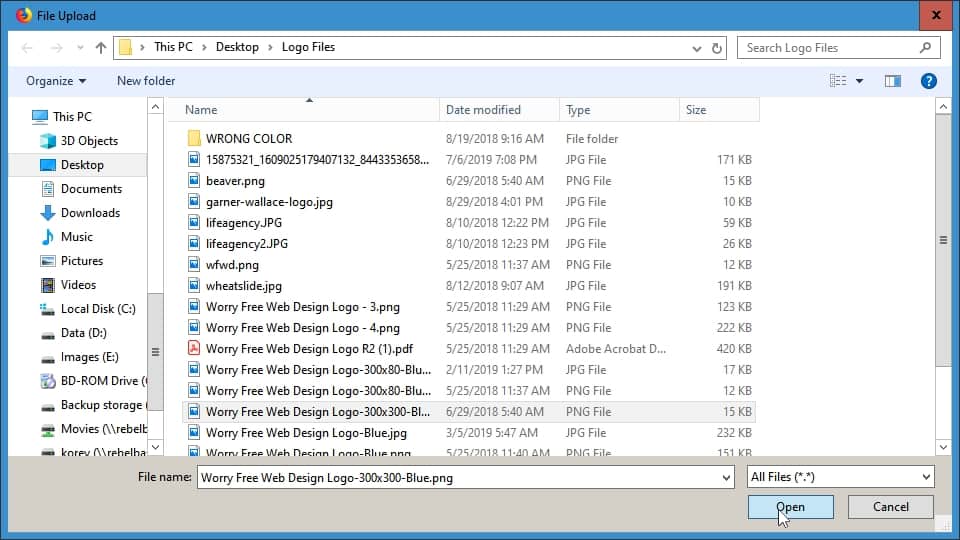The image size is (960, 540).
Task: Click file list scrollbar up arrow
Action: [x=943, y=107]
